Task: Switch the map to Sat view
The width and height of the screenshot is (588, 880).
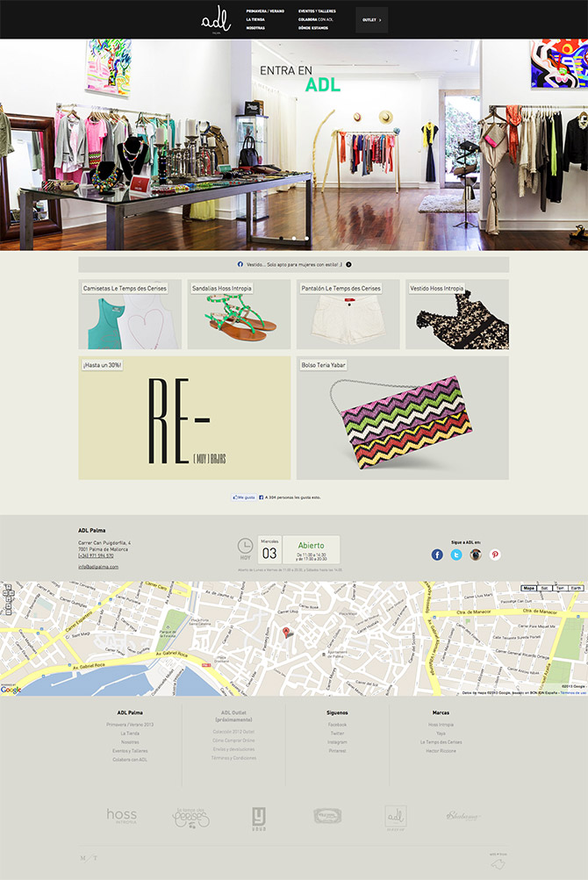Action: 544,588
